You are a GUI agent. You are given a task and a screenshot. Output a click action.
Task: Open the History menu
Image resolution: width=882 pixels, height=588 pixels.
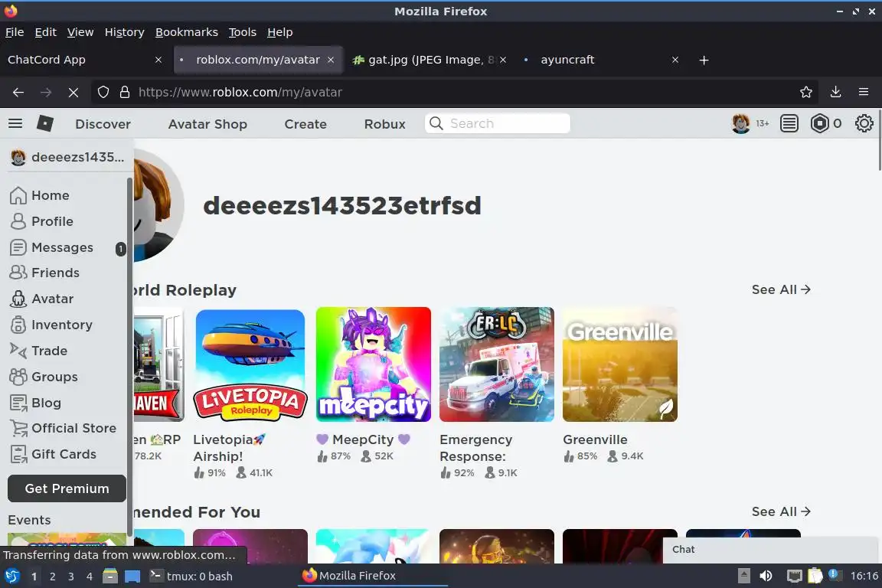tap(124, 32)
